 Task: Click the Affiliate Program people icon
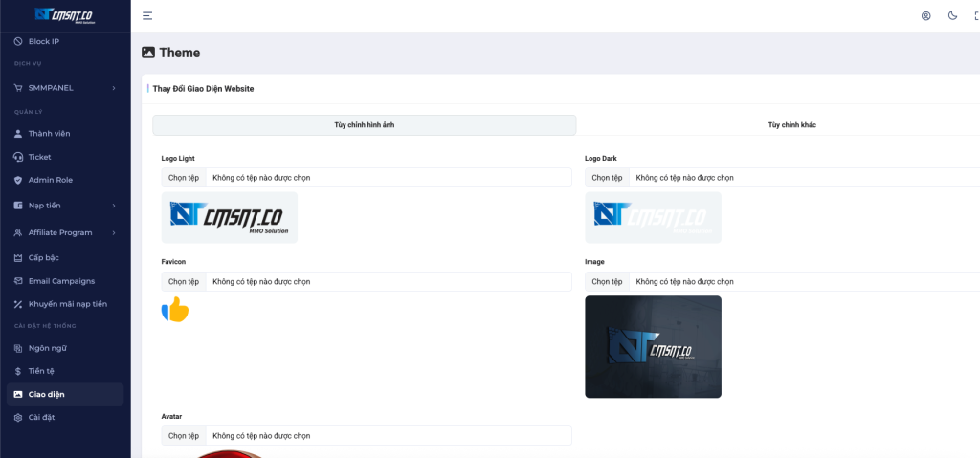pos(18,233)
